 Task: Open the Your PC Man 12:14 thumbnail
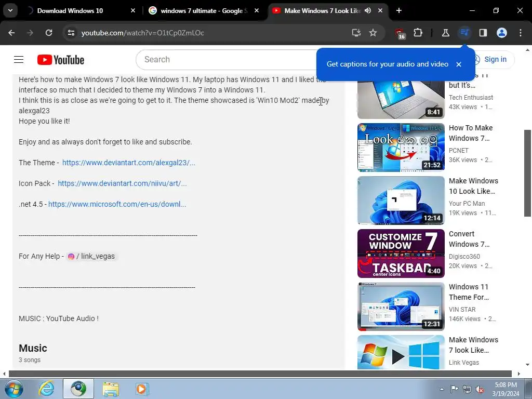coord(401,201)
